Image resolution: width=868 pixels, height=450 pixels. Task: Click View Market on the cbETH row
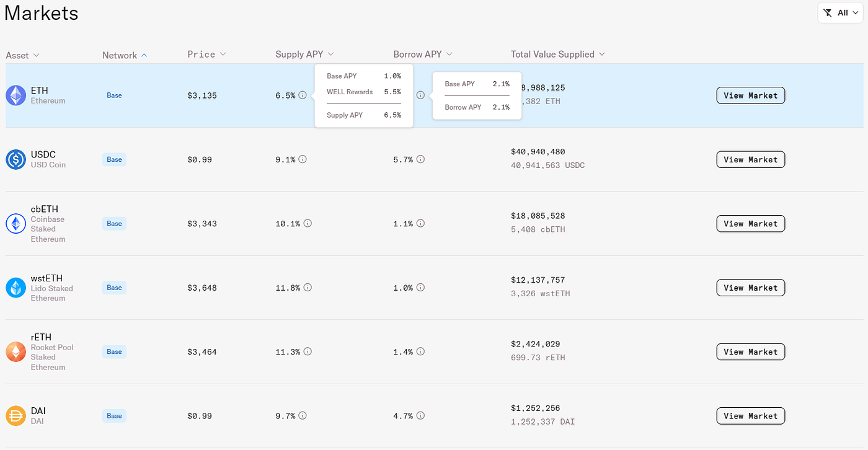(750, 223)
